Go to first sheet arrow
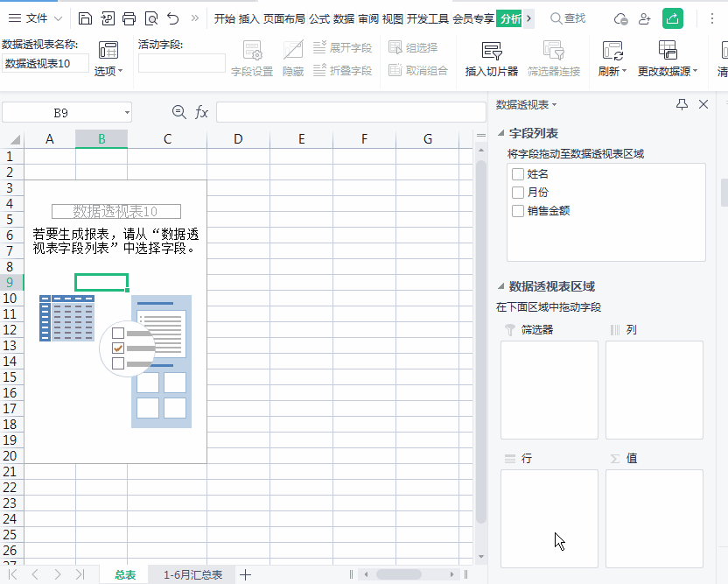The height and width of the screenshot is (584, 728). click(x=12, y=574)
